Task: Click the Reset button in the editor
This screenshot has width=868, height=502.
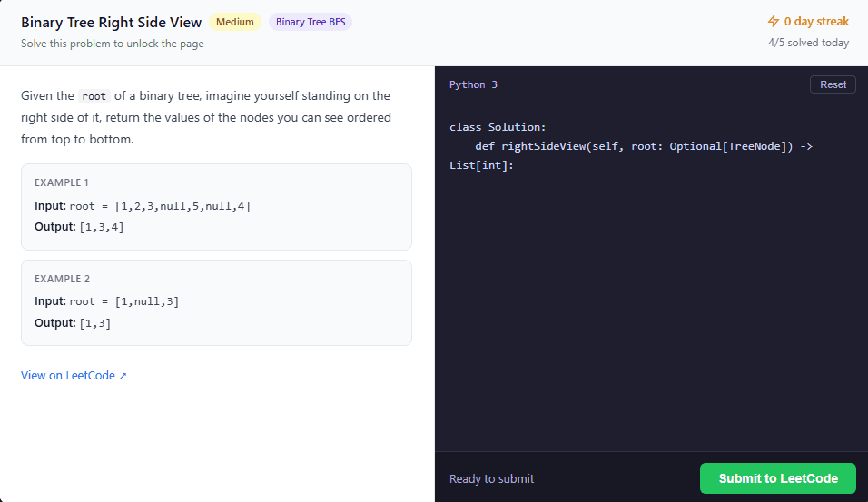Action: [833, 84]
